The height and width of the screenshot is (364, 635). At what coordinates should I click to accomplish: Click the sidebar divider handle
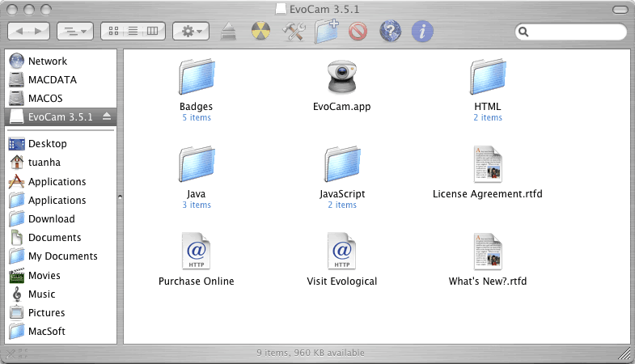[x=120, y=197]
